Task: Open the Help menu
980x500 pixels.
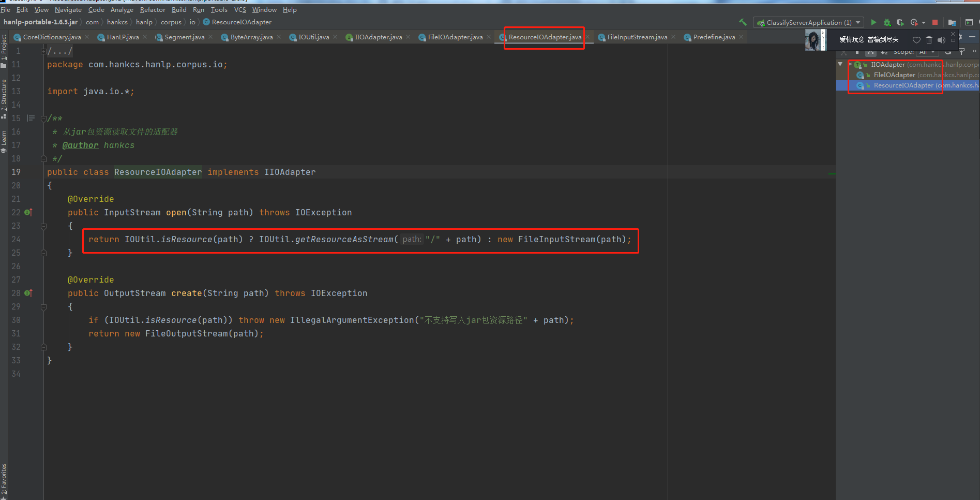Action: pos(290,9)
